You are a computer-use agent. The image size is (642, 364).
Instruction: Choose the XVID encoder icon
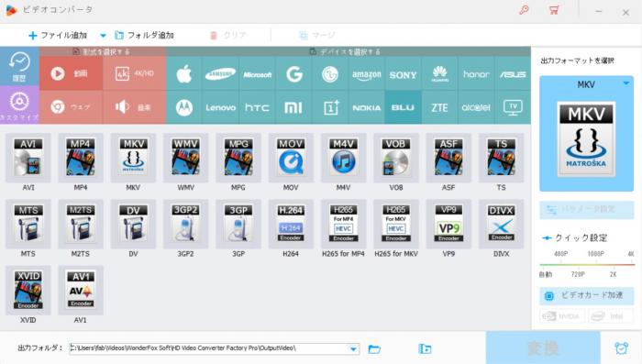pyautogui.click(x=28, y=291)
